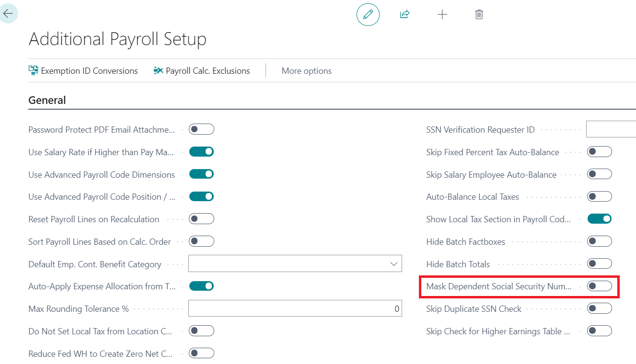636x364 pixels.
Task: Click the Exemption ID Conversions icon
Action: [34, 70]
